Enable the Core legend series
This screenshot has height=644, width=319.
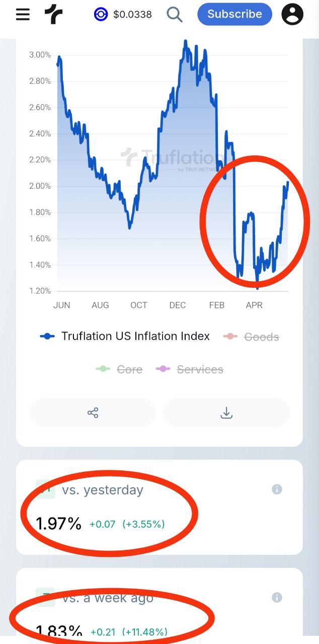click(x=119, y=369)
